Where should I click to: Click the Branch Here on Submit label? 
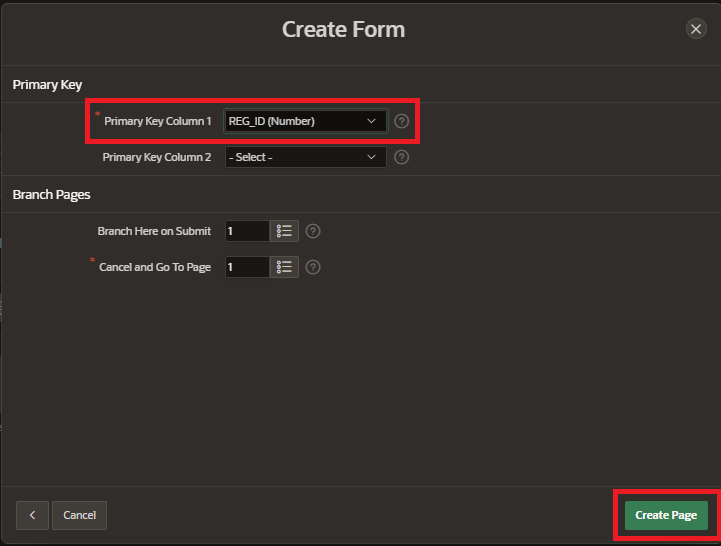(154, 231)
